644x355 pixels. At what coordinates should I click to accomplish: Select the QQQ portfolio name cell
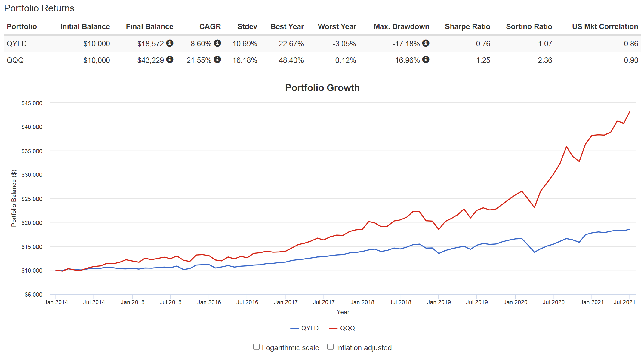(15, 60)
